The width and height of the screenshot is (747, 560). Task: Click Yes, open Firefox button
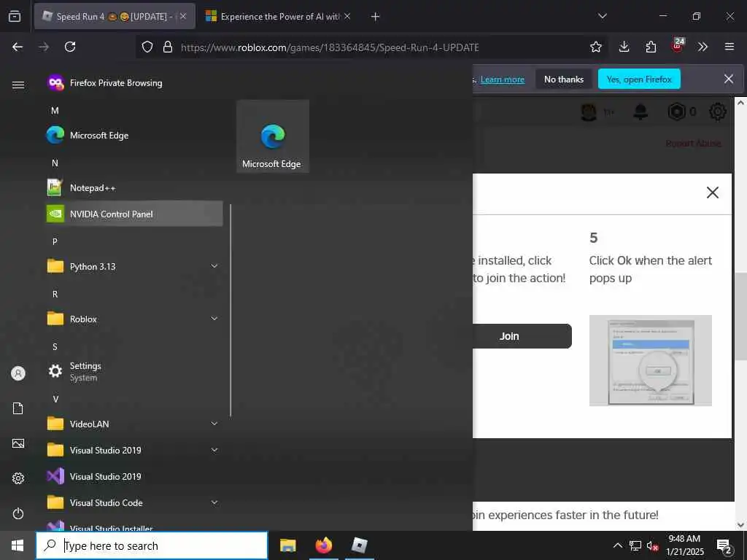click(639, 79)
